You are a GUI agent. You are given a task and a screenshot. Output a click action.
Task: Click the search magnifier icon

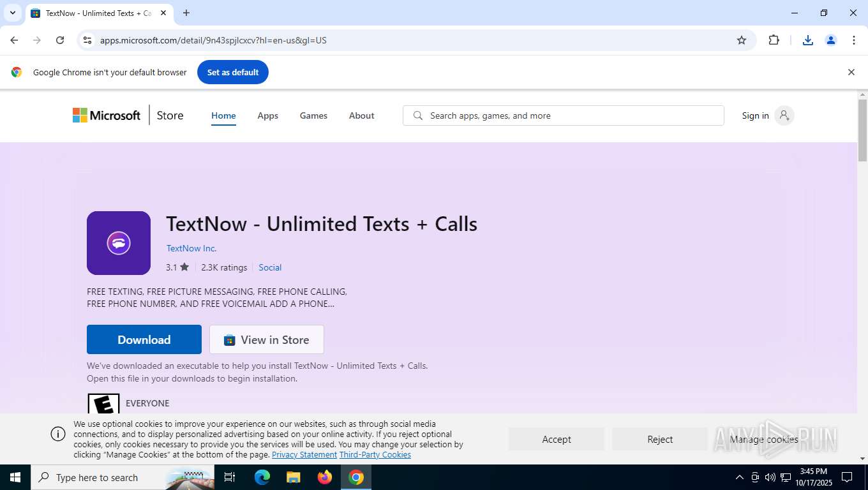tap(418, 115)
